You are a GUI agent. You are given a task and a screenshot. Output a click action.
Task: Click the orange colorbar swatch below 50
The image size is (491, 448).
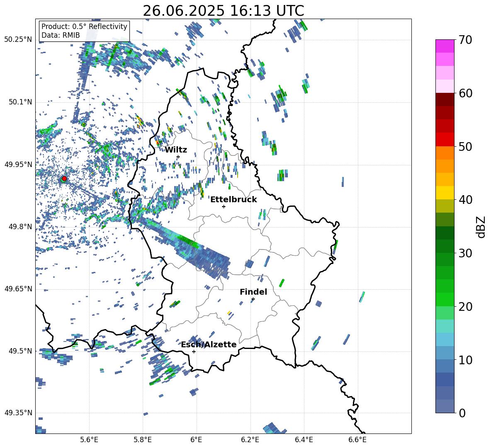click(445, 153)
